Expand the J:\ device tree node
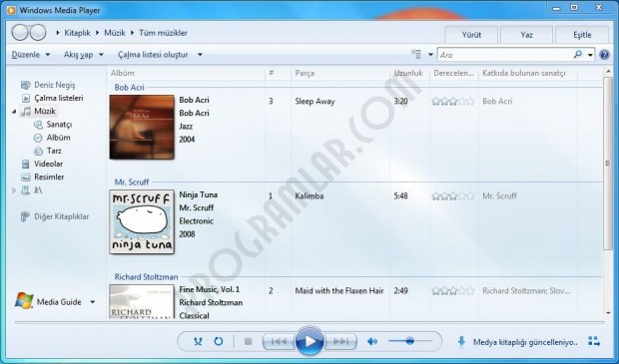619x364 pixels. pyautogui.click(x=14, y=190)
